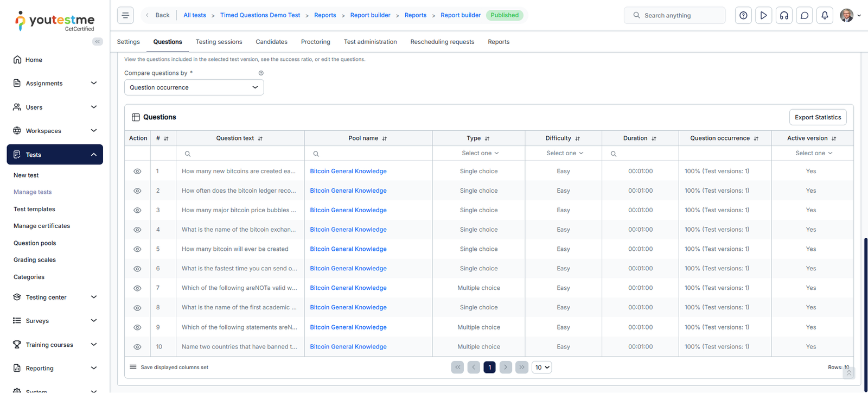Open Bitcoin General Knowledge link in row 3
868x393 pixels.
point(348,210)
